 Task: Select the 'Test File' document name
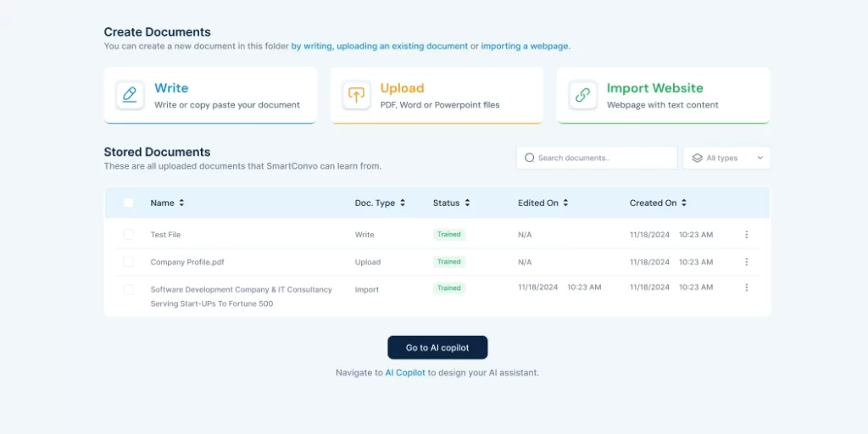(x=165, y=235)
